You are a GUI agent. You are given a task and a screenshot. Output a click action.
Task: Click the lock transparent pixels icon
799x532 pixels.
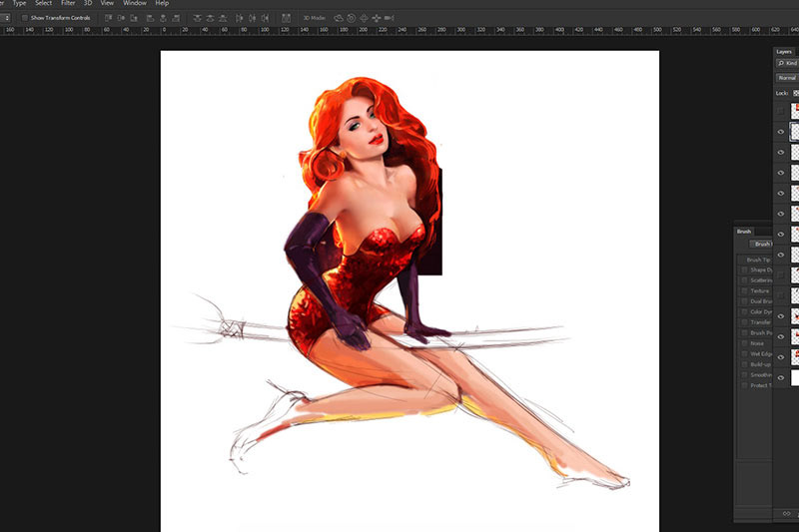[x=796, y=93]
